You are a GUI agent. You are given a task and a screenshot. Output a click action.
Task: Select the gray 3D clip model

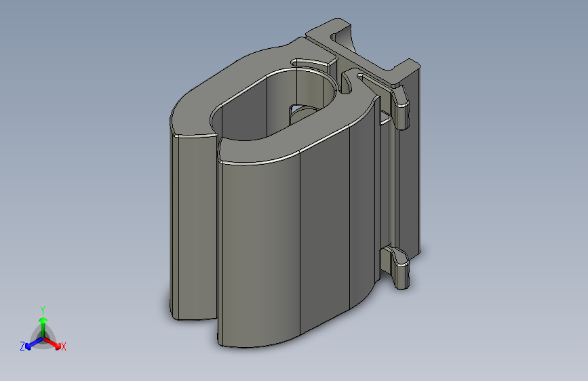[295, 183]
